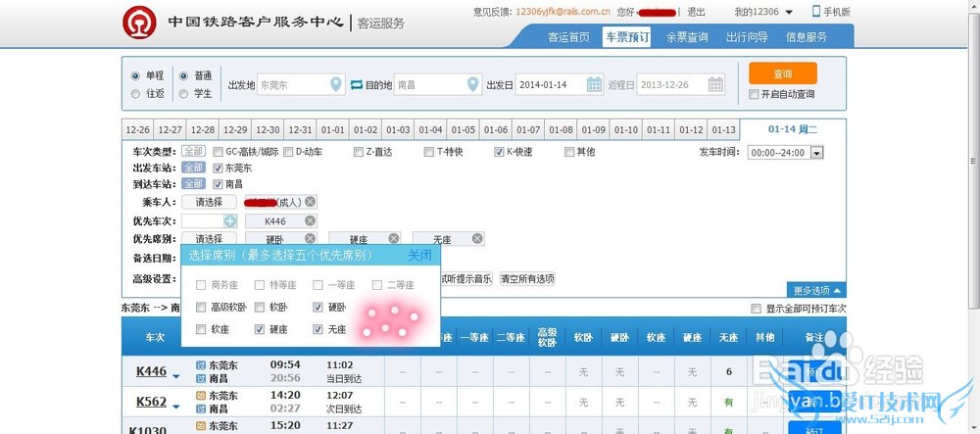Image resolution: width=980 pixels, height=434 pixels.
Task: Open the 优先席别 请选择 selector
Action: click(210, 238)
